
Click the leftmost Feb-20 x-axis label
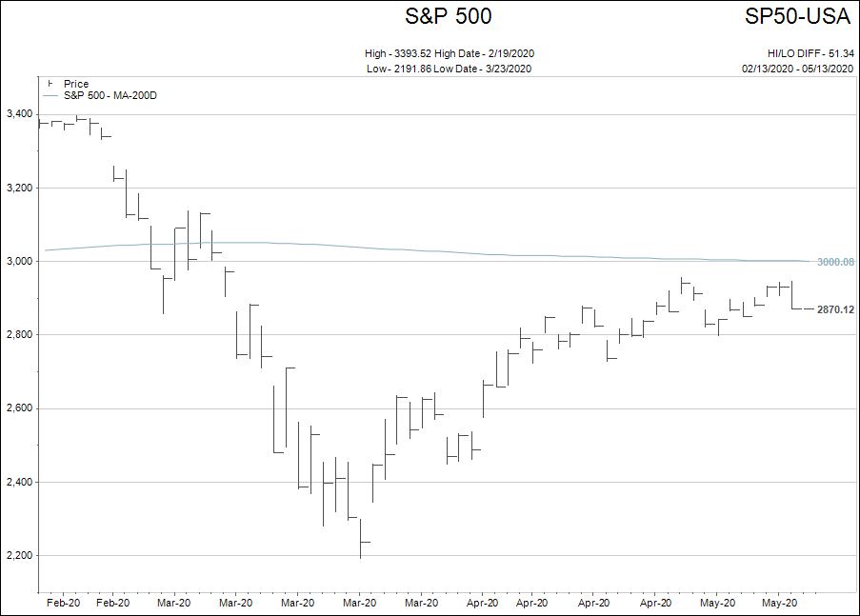pos(62,603)
